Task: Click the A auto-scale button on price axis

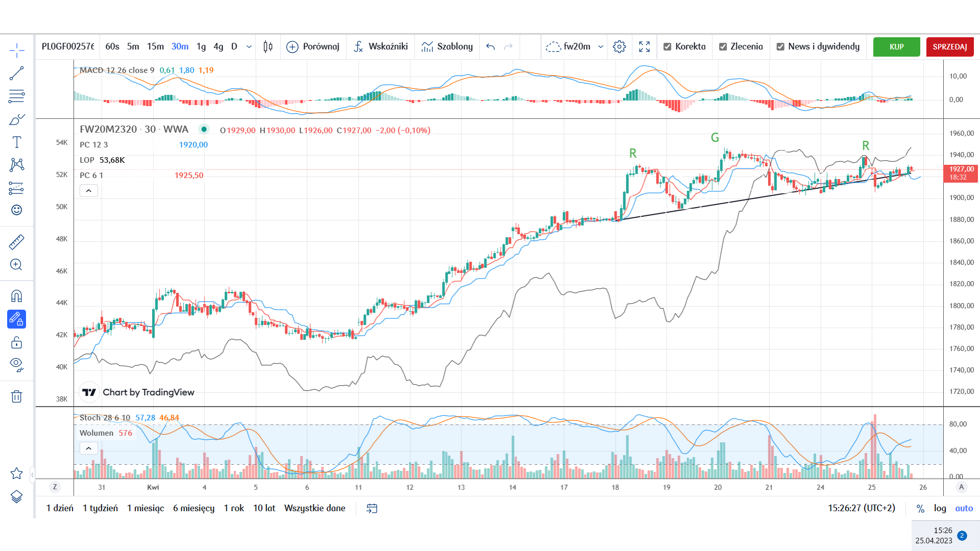Action: (x=962, y=487)
